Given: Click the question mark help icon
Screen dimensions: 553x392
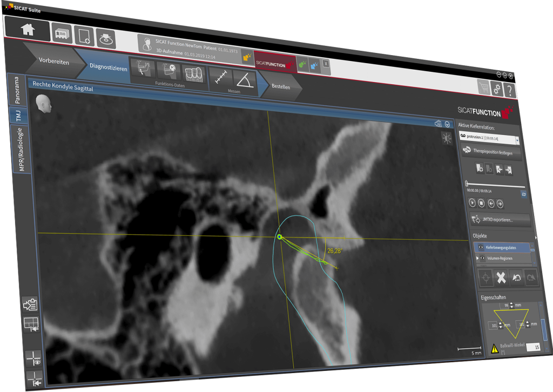Looking at the screenshot, I should click(509, 91).
